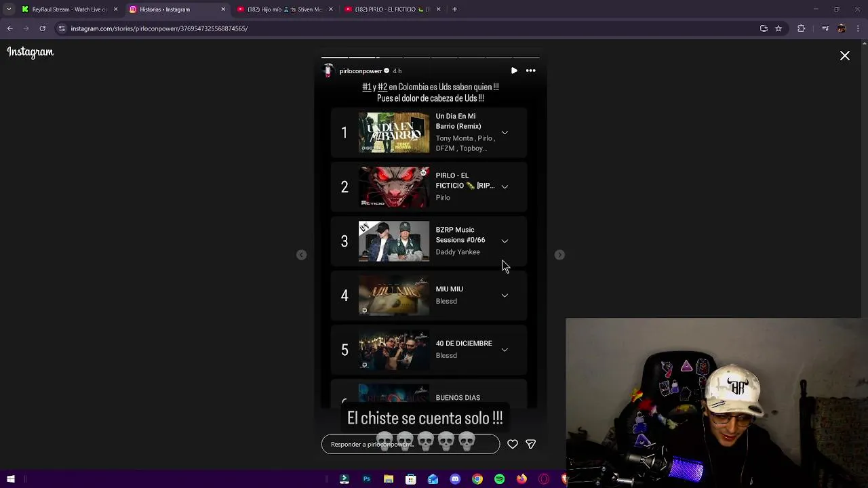Click the 'BUENOS DIAS' song title
Viewport: 868px width, 488px height.
[x=458, y=398]
